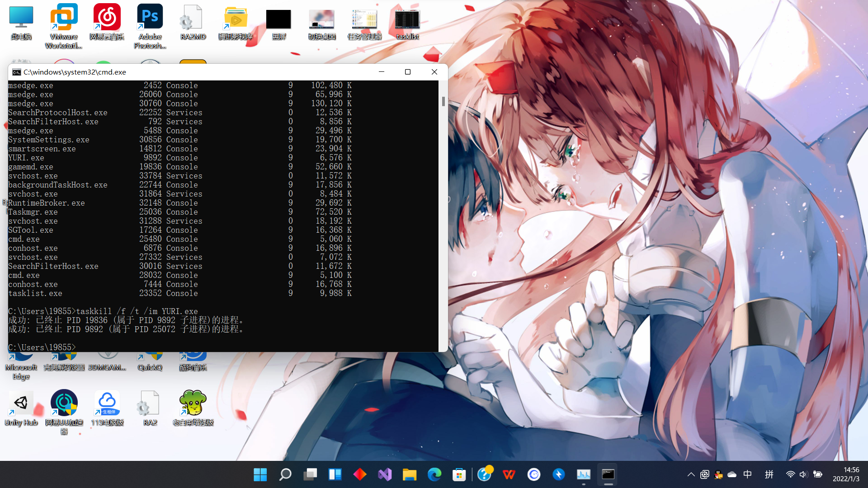Click the cmd.exe vertical scrollbar thumb
The image size is (868, 488).
click(443, 101)
